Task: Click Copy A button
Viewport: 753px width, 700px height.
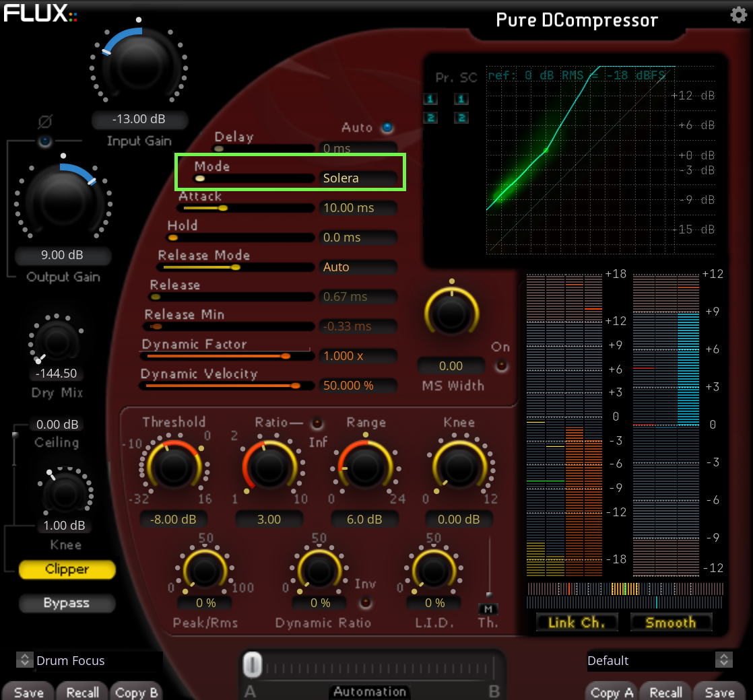Action: 612,693
